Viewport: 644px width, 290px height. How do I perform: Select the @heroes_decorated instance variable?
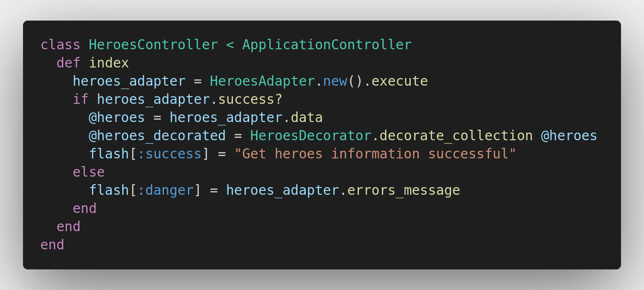[x=157, y=136]
